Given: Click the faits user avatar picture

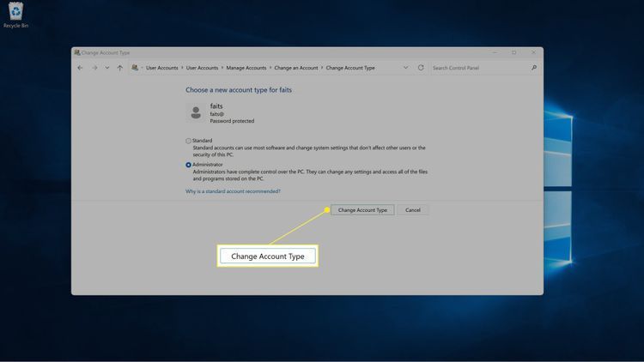Looking at the screenshot, I should [x=196, y=112].
